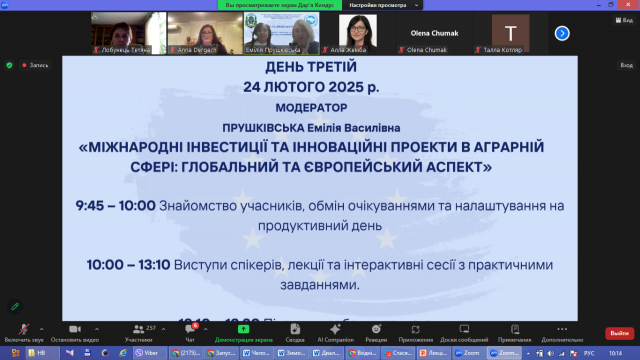Select Алла Жмиба participant tile
640x360 pixels.
pyautogui.click(x=358, y=33)
